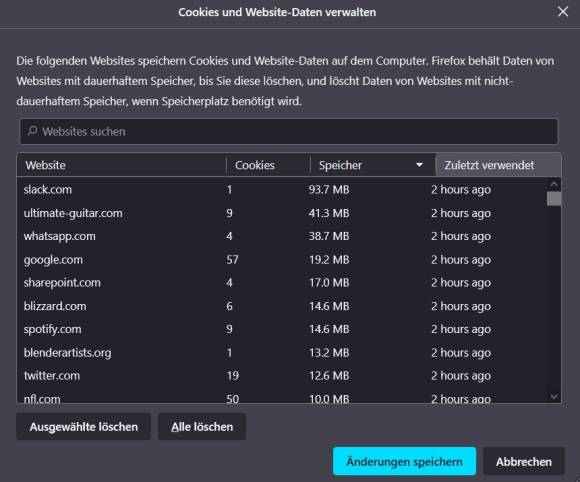Viewport: 580px width, 482px height.
Task: Click Alle löschen button
Action: tap(202, 427)
